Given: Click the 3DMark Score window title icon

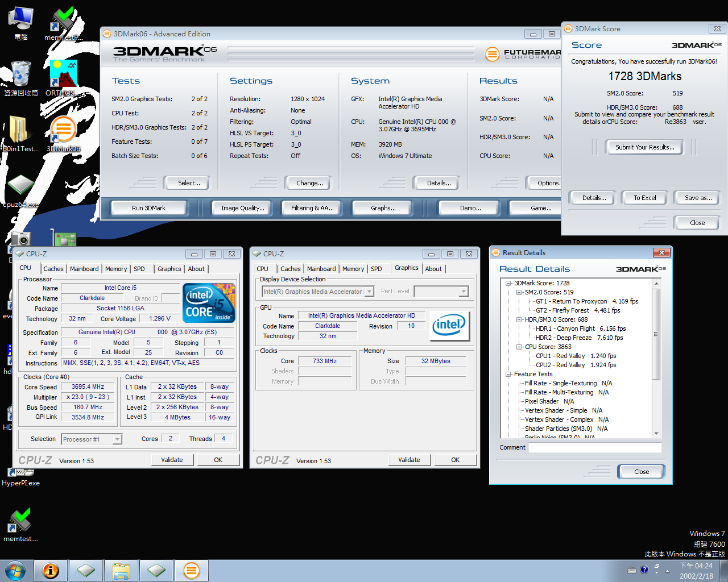Looking at the screenshot, I should 568,28.
